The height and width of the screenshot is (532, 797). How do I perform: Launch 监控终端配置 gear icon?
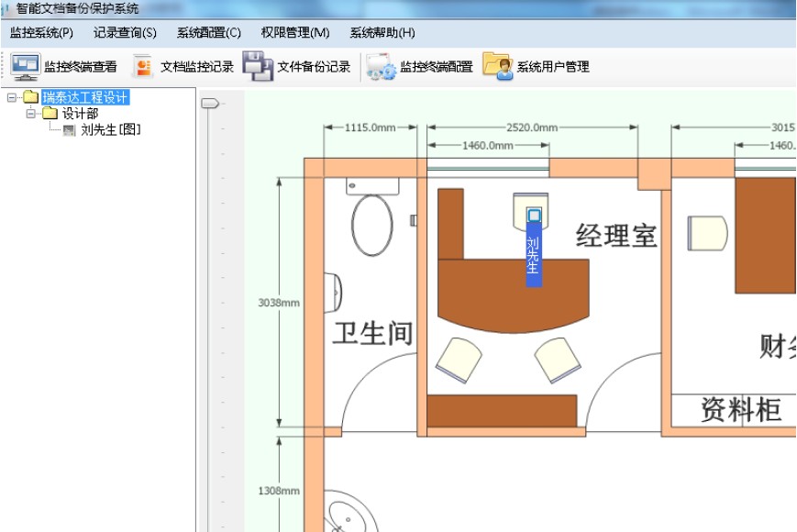(380, 67)
